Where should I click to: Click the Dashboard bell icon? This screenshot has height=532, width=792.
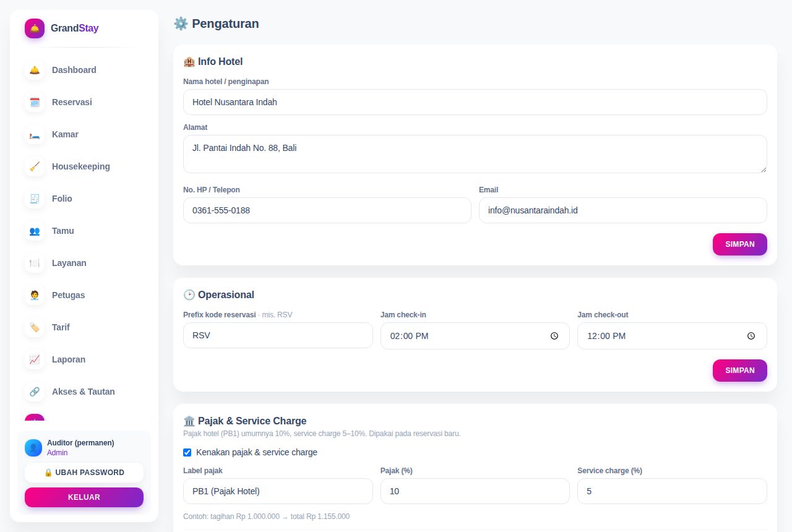(35, 70)
